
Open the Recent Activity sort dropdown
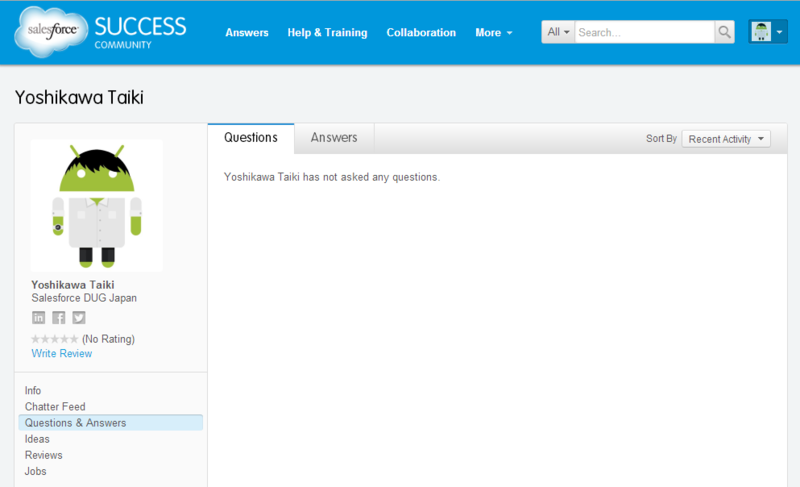[726, 139]
